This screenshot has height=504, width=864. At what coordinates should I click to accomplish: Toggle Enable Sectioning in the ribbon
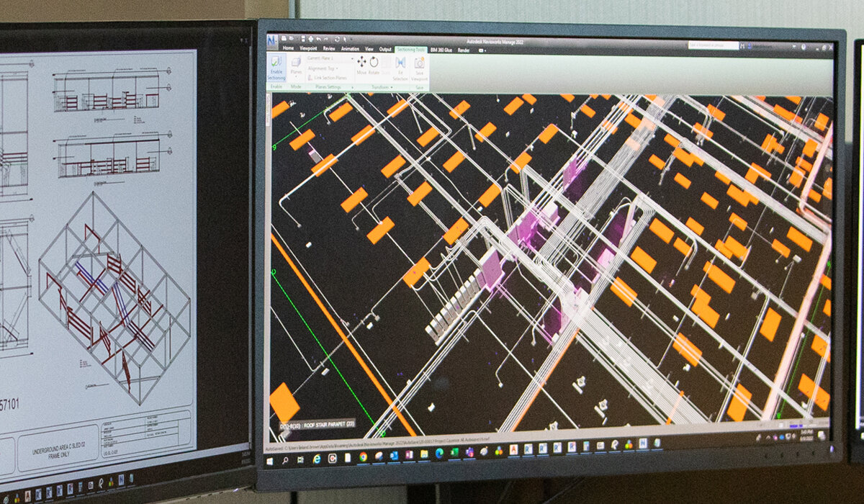pyautogui.click(x=276, y=68)
